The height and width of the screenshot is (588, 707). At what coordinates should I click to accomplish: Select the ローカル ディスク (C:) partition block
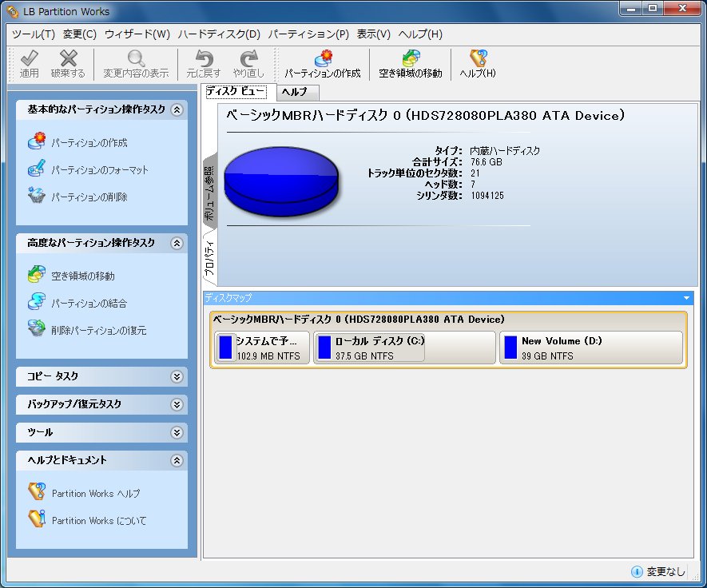(x=404, y=348)
